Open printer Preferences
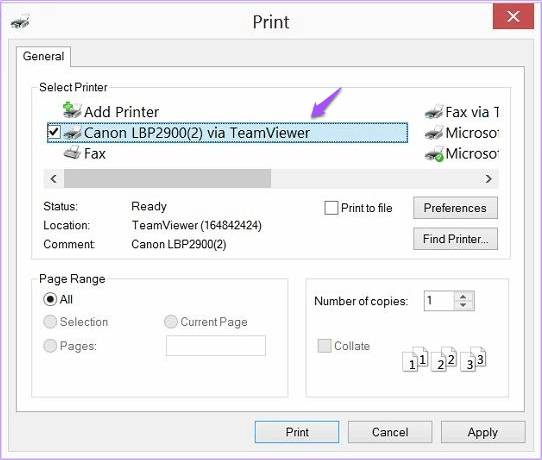The width and height of the screenshot is (542, 460). 455,208
